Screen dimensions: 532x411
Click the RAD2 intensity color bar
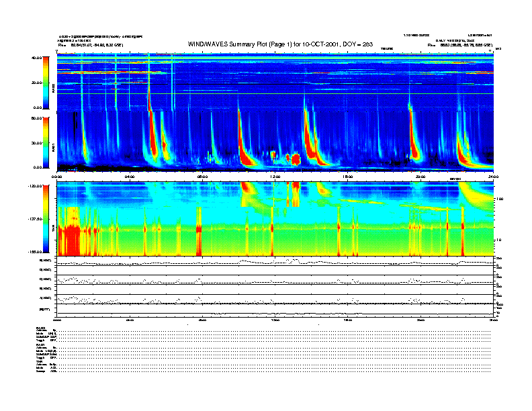46,83
